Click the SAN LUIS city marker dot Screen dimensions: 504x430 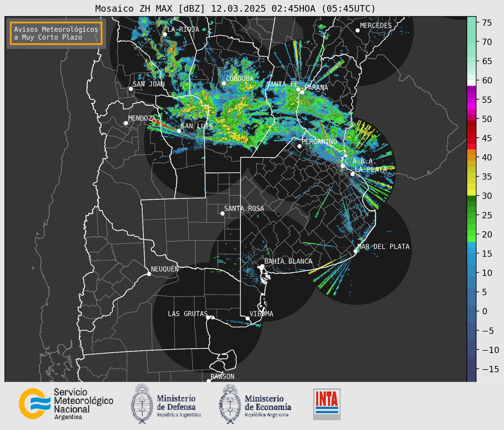[x=179, y=131]
